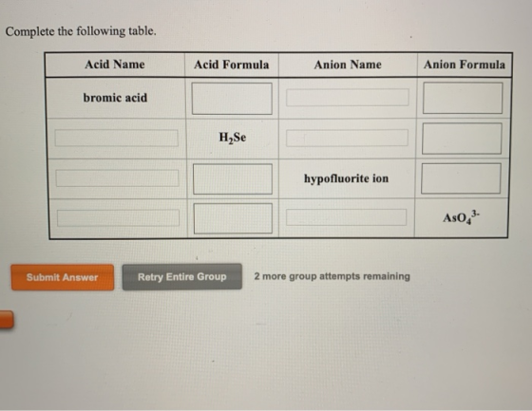
Task: Select the anion formula field in hypofluorite ion row
Action: (x=461, y=178)
